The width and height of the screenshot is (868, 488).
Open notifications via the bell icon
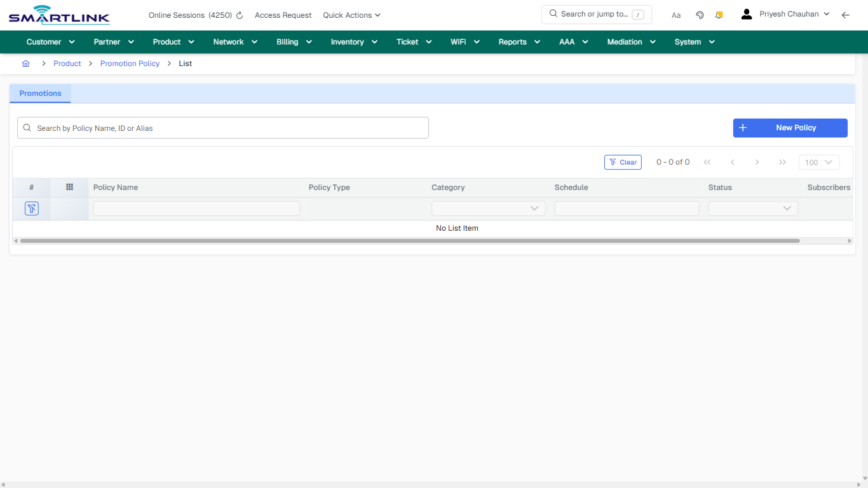pos(719,14)
